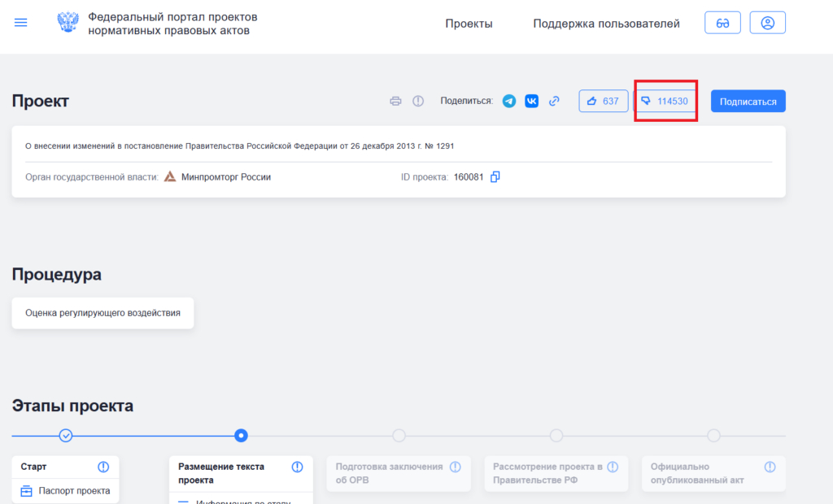The width and height of the screenshot is (833, 504).
Task: Toggle accessibility mode glasses button
Action: click(x=722, y=23)
